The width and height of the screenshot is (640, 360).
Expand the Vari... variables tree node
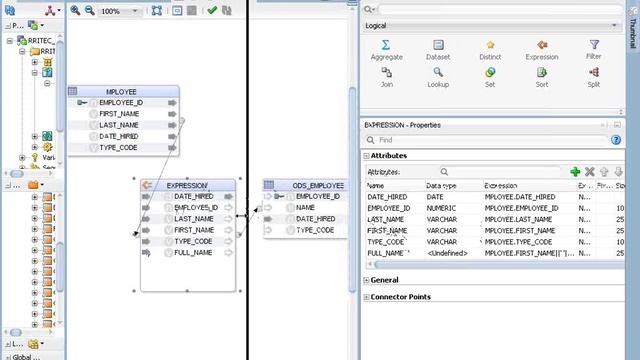pyautogui.click(x=22, y=158)
